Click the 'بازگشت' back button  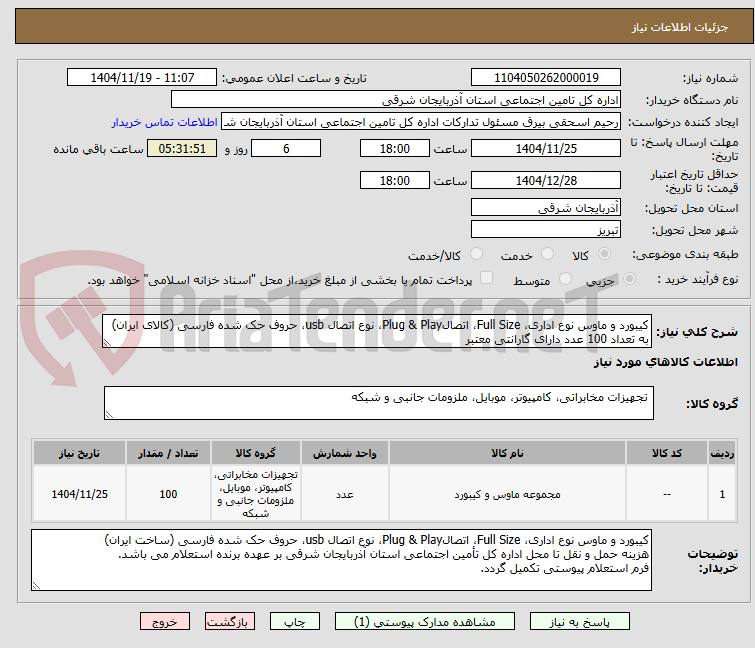(230, 622)
